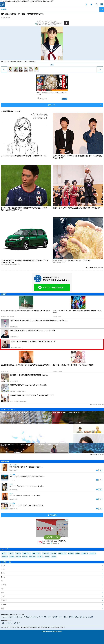Expand the テレビ category row

(x=52, y=577)
